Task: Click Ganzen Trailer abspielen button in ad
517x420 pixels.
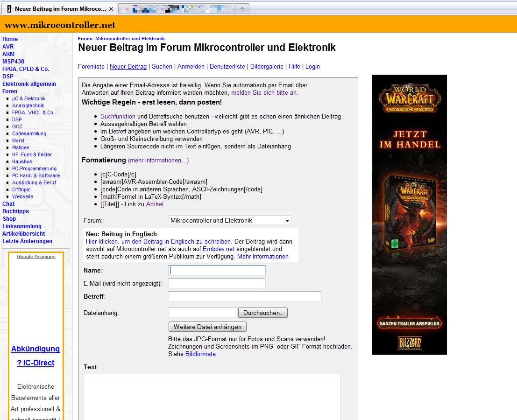Action: coord(409,323)
